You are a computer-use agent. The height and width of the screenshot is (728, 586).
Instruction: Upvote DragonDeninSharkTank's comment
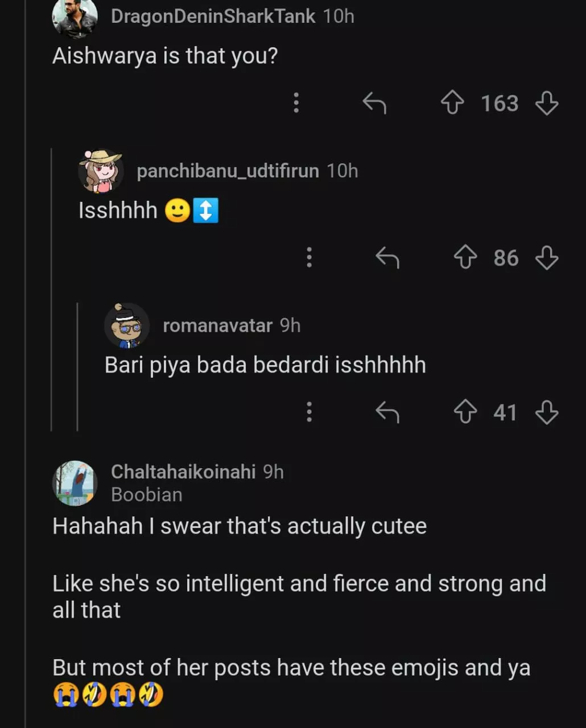click(452, 103)
